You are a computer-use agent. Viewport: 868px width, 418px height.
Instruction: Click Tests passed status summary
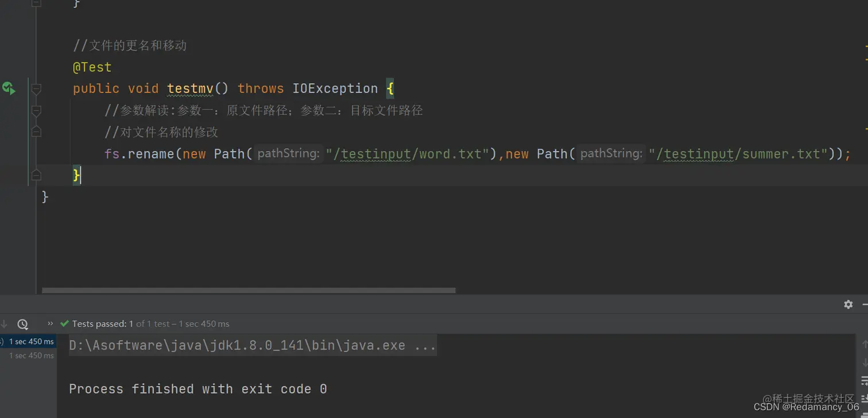[x=150, y=324]
